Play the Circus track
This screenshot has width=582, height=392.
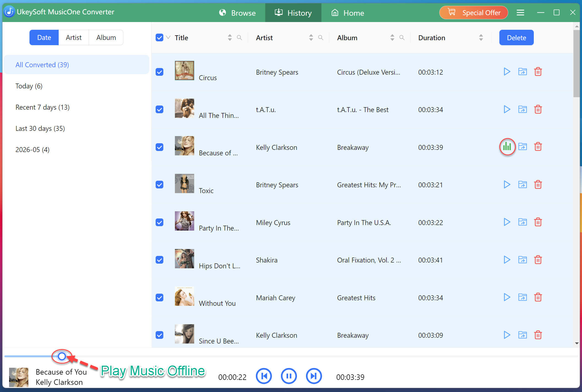[x=507, y=72]
